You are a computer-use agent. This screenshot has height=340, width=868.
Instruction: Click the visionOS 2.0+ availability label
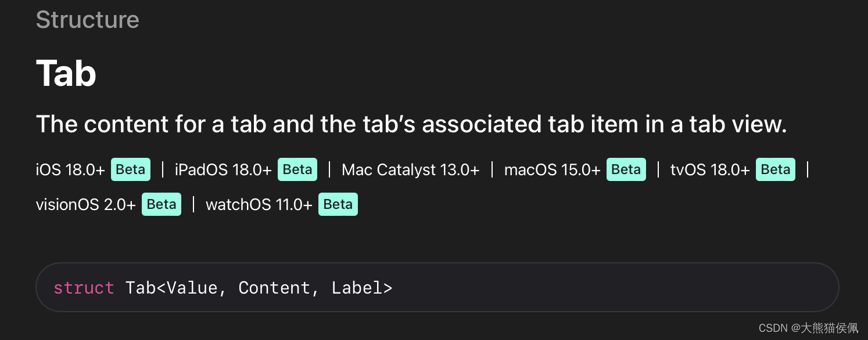[86, 205]
